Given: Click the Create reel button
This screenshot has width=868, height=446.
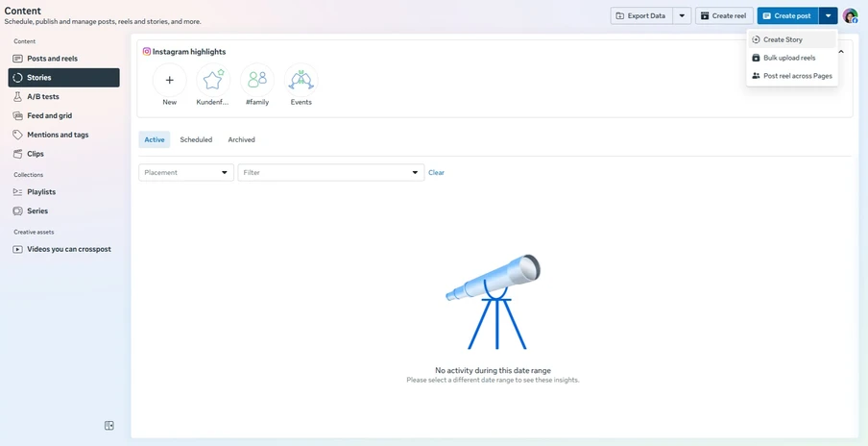Looking at the screenshot, I should click(723, 16).
